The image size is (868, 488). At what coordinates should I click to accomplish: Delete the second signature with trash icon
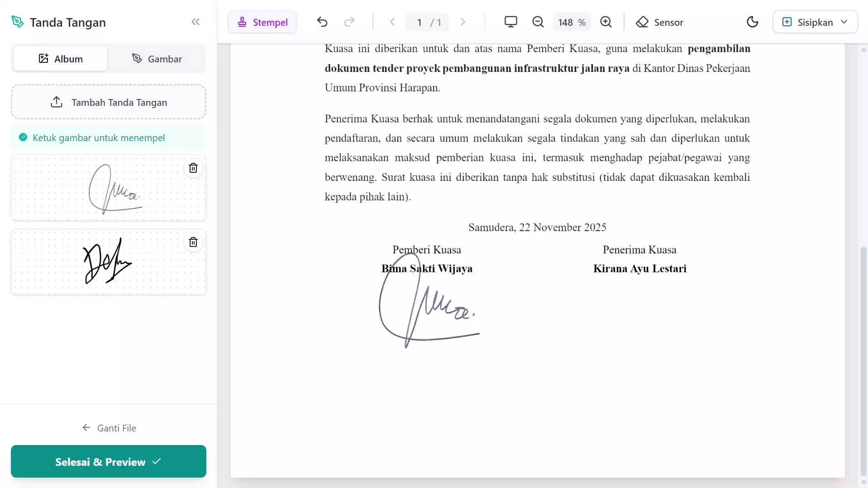click(x=193, y=242)
